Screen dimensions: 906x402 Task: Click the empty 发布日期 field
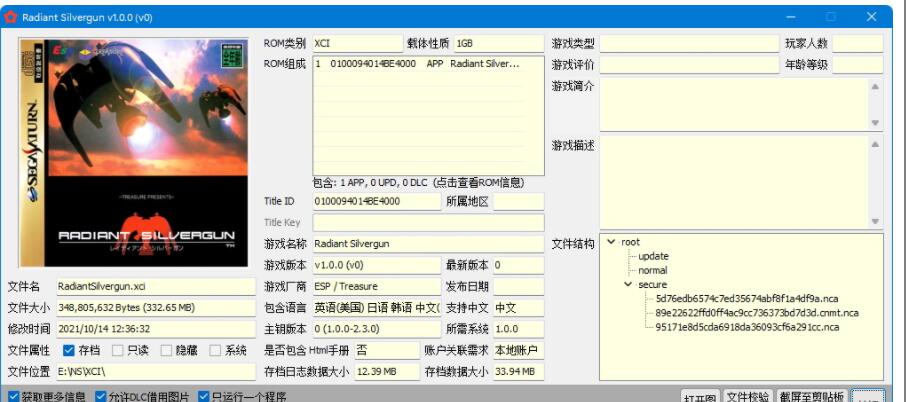(519, 286)
